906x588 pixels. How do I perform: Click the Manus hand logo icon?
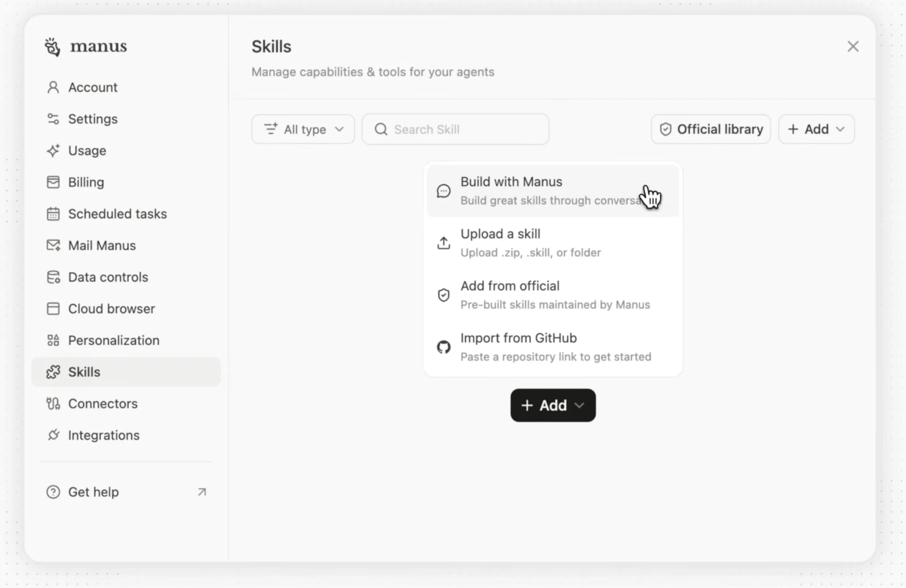(52, 47)
